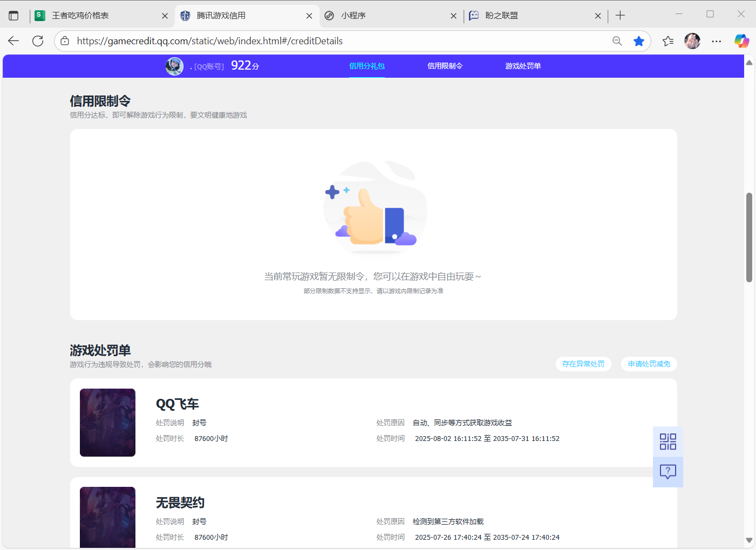Click the 无畏契约 punishment time range
The height and width of the screenshot is (550, 756).
(487, 537)
